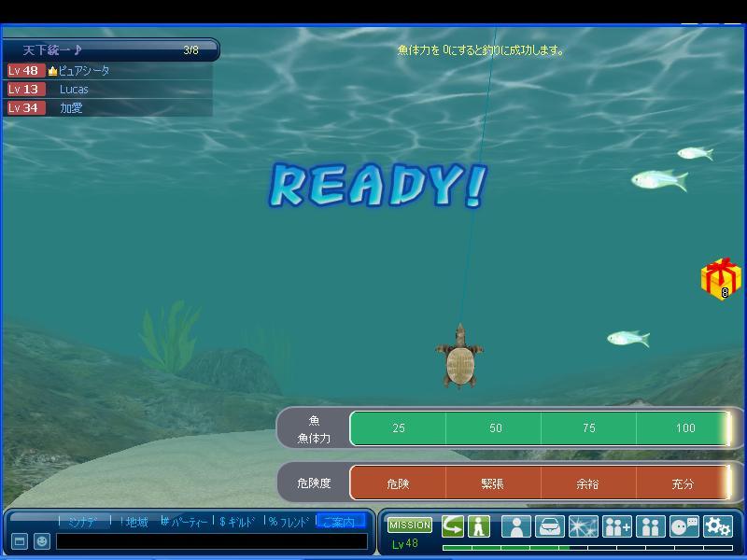
Task: Click the green walking character icon
Action: click(479, 525)
